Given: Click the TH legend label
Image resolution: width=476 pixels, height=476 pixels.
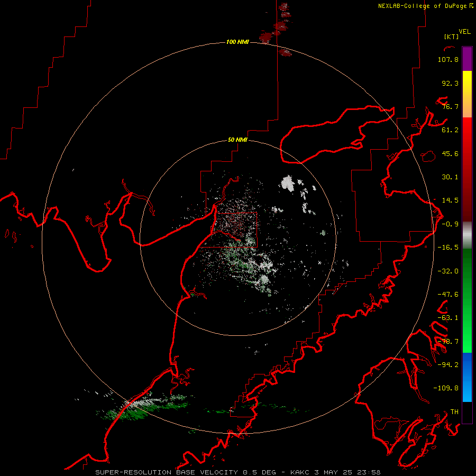Looking at the screenshot, I should (x=454, y=411).
